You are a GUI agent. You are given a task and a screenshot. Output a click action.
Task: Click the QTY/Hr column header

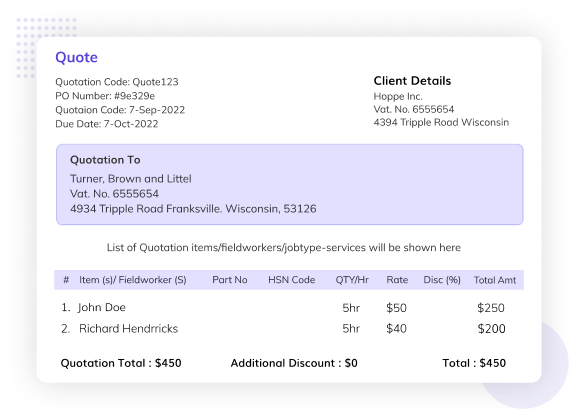click(352, 280)
